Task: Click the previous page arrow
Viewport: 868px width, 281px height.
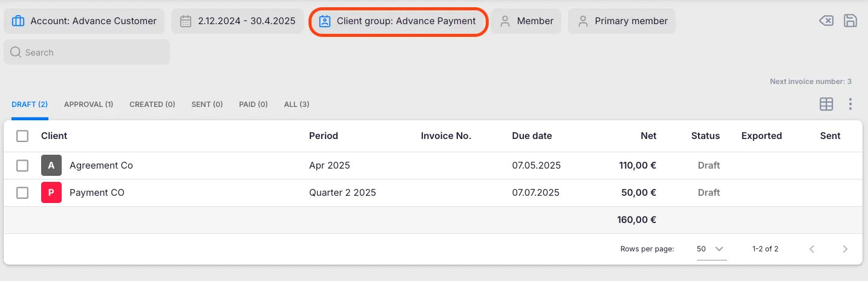Action: coord(812,249)
